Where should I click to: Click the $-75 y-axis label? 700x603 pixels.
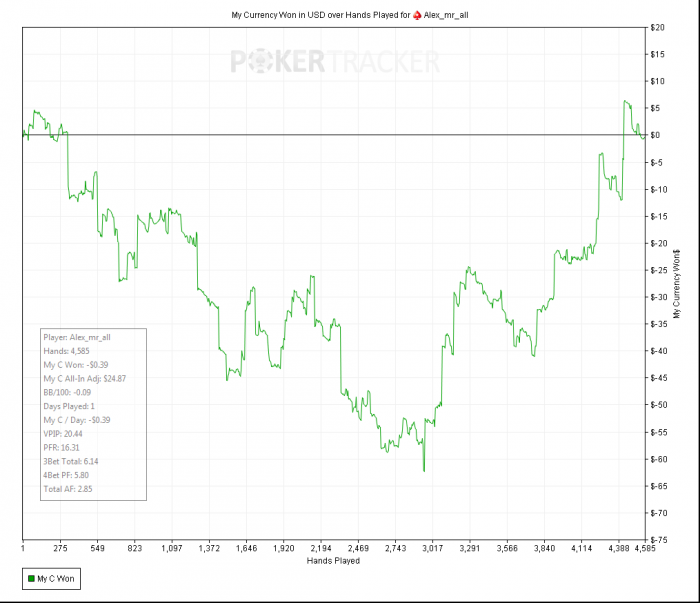point(659,540)
